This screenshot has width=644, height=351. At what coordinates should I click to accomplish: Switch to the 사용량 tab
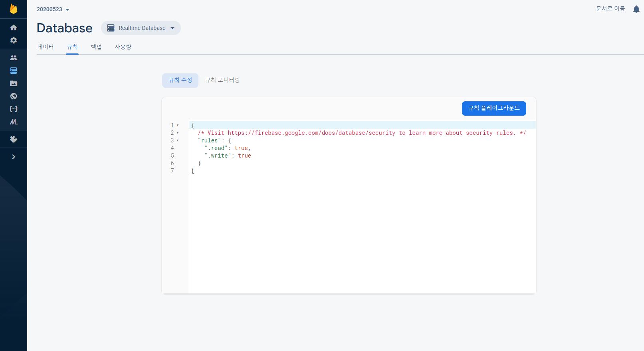click(123, 47)
